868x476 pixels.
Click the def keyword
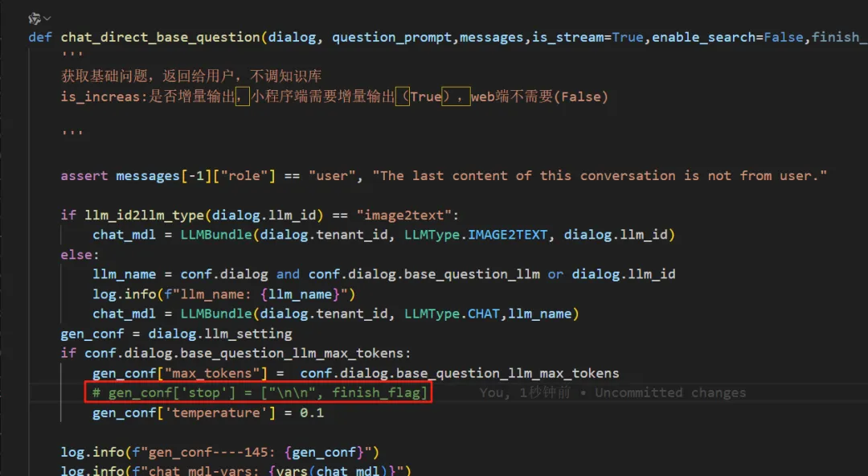[40, 38]
